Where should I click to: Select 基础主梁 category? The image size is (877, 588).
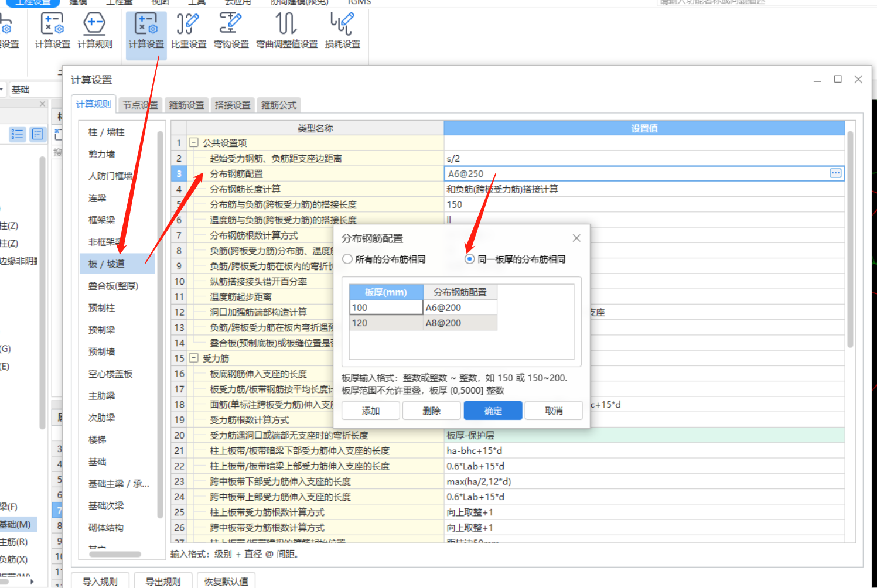click(119, 484)
